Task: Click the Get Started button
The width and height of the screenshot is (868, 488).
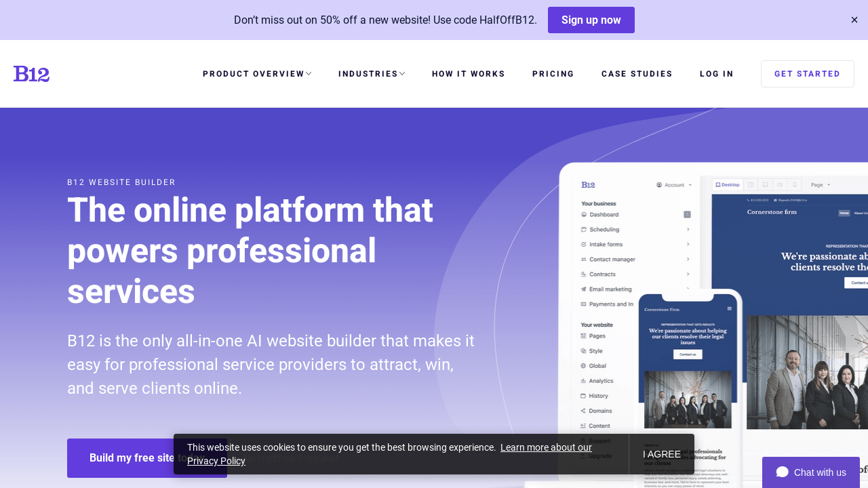Action: [x=808, y=74]
